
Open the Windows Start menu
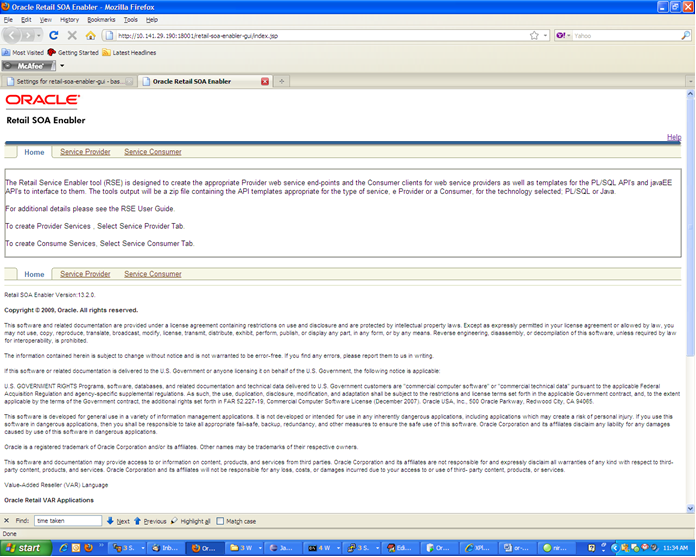(25, 548)
